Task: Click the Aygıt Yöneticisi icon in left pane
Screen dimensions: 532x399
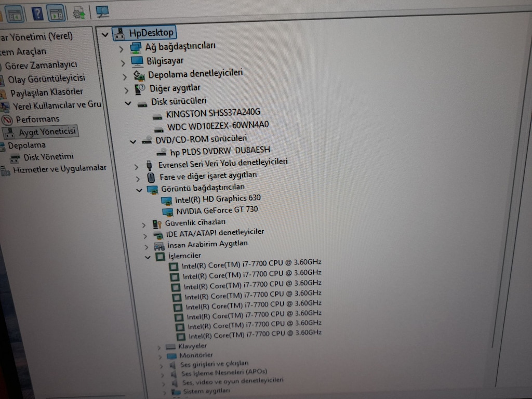Action: click(x=10, y=132)
